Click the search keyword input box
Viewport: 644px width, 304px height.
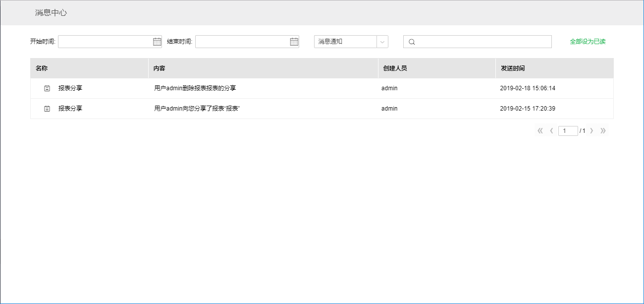click(476, 42)
